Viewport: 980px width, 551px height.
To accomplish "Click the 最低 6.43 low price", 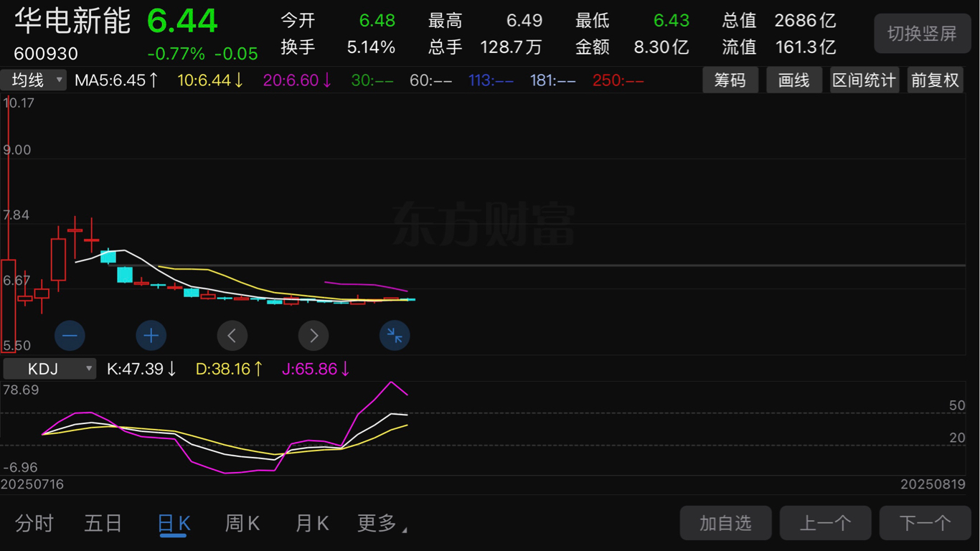I will pyautogui.click(x=632, y=21).
